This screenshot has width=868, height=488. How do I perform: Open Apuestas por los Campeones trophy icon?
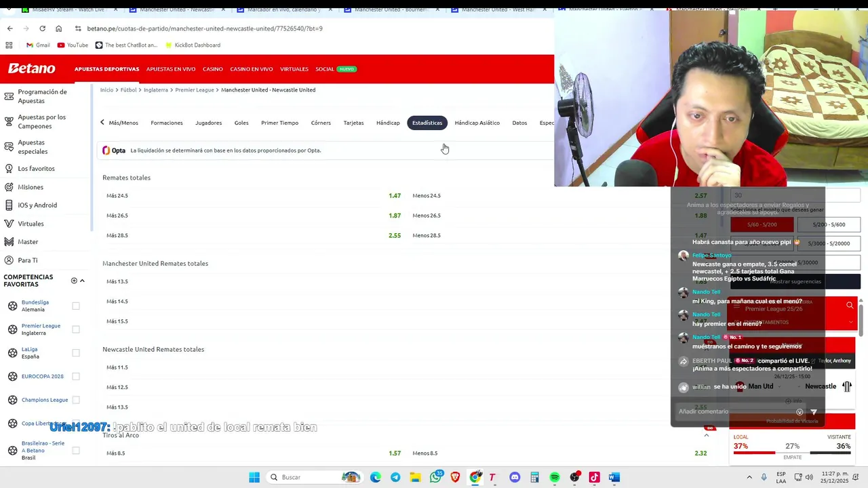click(9, 121)
